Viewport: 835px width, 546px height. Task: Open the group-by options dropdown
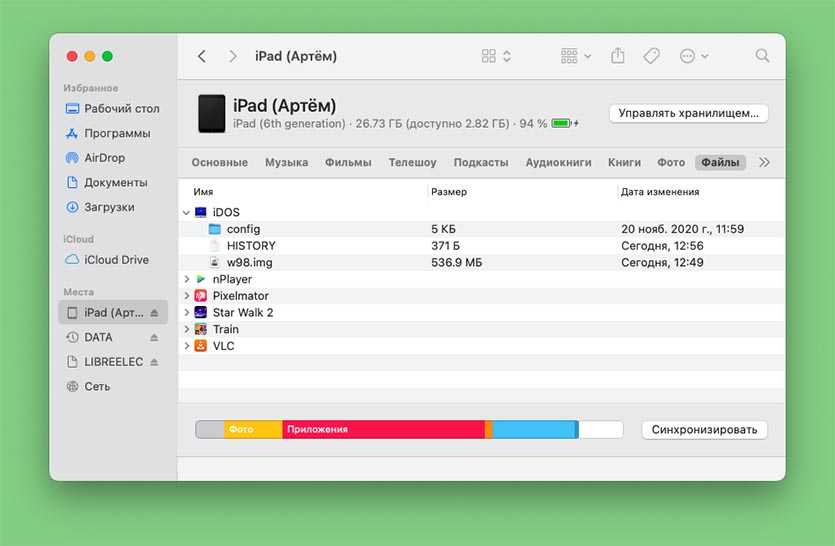576,56
